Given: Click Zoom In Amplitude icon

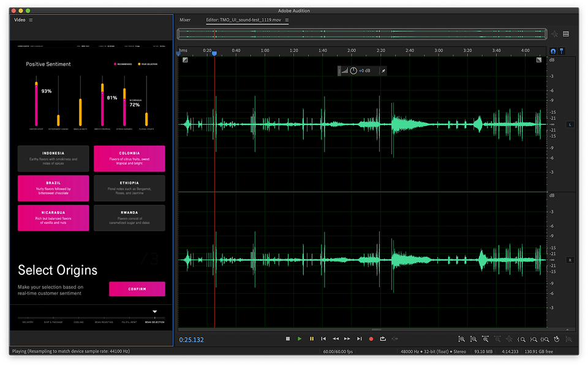Looking at the screenshot, I should tap(462, 340).
